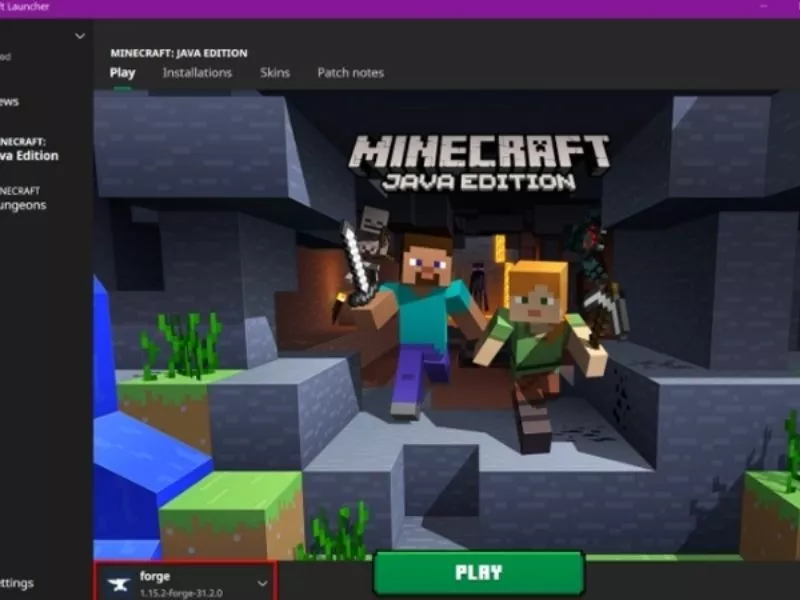Click the MINECRAFT: JAVA EDITION heading
The image size is (800, 600).
click(178, 53)
